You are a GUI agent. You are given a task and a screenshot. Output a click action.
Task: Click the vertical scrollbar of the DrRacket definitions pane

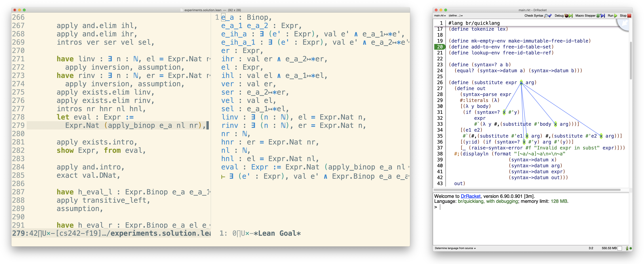point(631,60)
